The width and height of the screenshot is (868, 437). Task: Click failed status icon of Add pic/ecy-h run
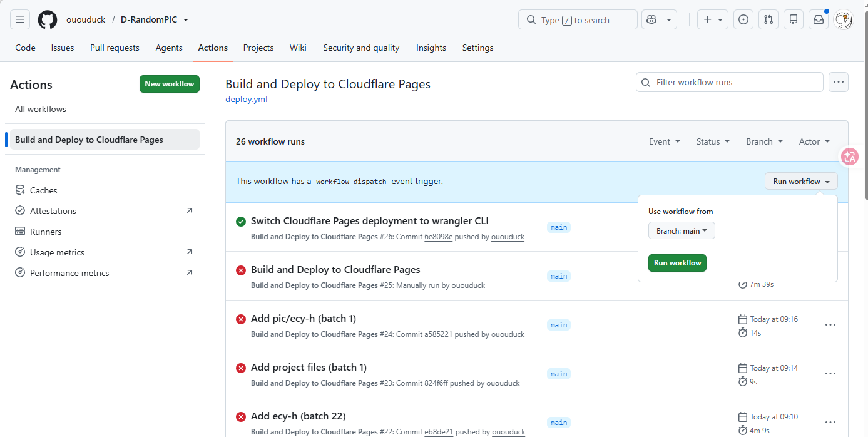241,319
